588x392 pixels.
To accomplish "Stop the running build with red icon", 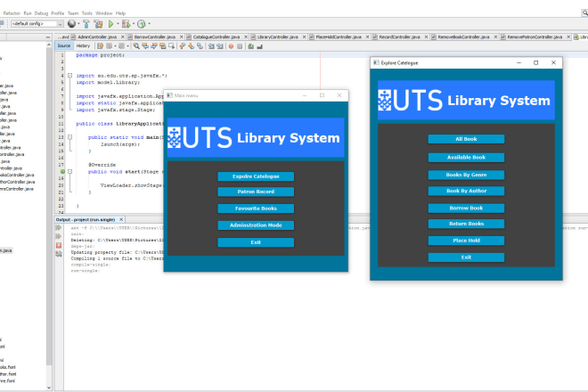I will [x=59, y=245].
